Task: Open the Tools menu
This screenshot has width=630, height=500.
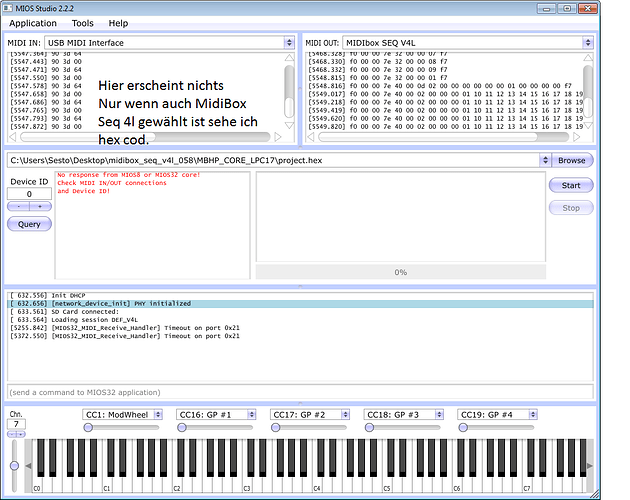Action: (82, 23)
